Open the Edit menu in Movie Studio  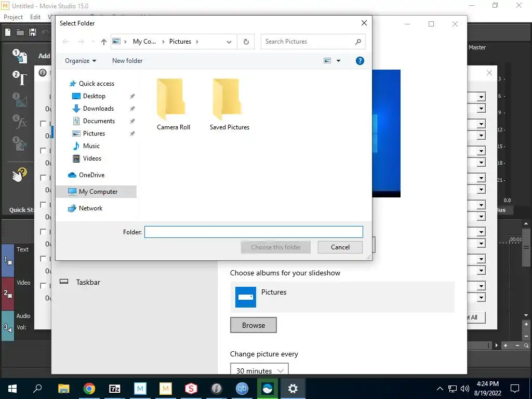pos(35,17)
